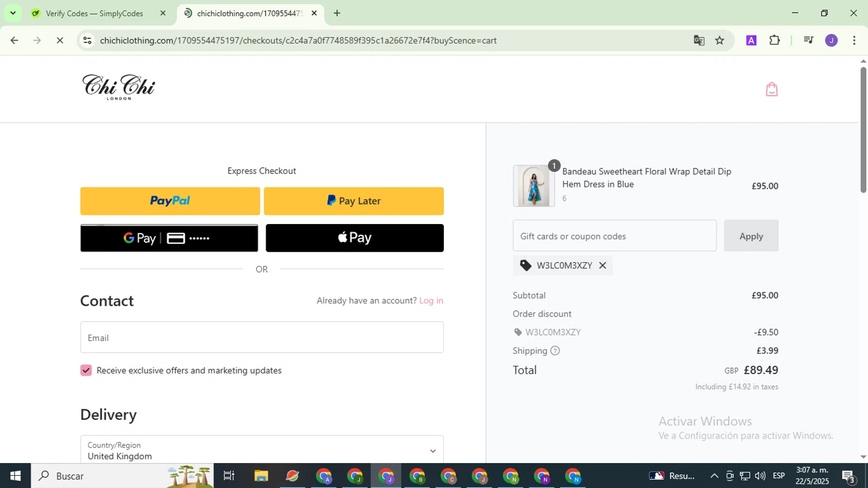This screenshot has width=868, height=488.
Task: Open the purple 'A' browser extension
Action: (751, 41)
